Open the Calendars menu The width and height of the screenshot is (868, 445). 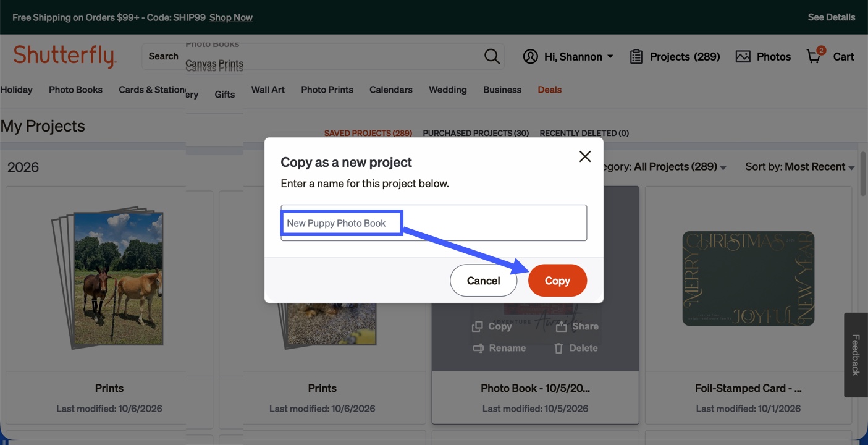click(x=391, y=90)
